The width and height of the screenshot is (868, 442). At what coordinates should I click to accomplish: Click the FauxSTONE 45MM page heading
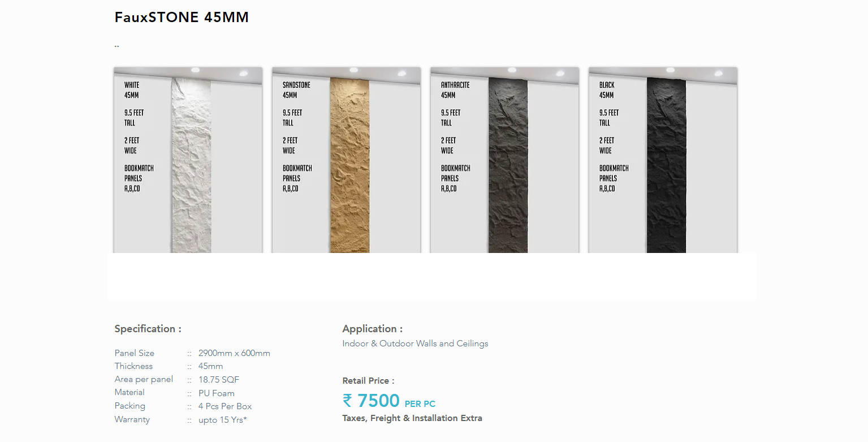(182, 18)
